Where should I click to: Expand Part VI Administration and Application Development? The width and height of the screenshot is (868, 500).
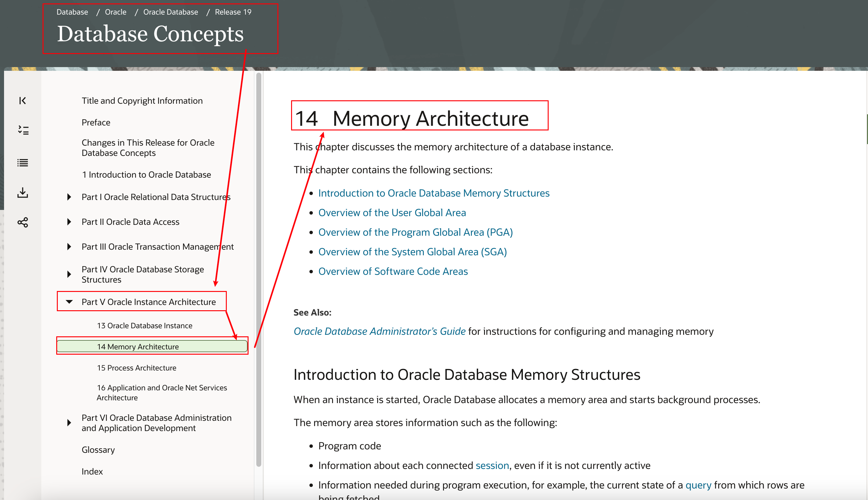point(69,423)
